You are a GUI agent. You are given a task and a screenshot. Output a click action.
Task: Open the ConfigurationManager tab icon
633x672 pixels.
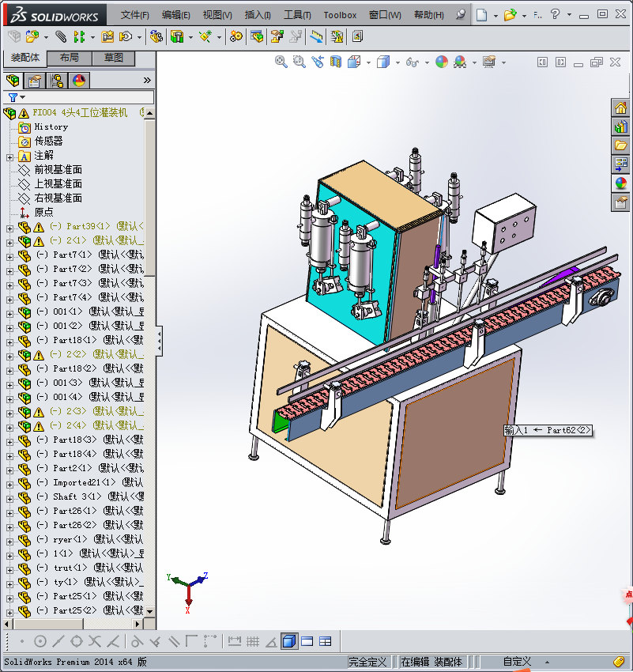point(57,80)
